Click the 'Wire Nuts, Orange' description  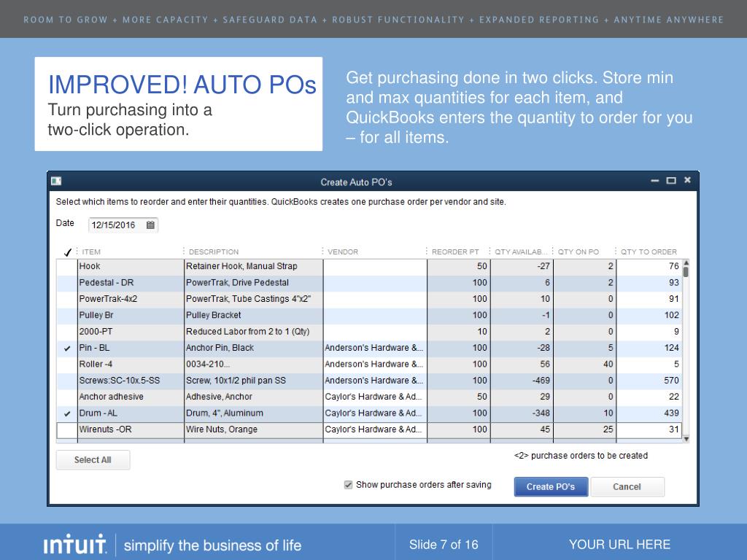tap(253, 429)
